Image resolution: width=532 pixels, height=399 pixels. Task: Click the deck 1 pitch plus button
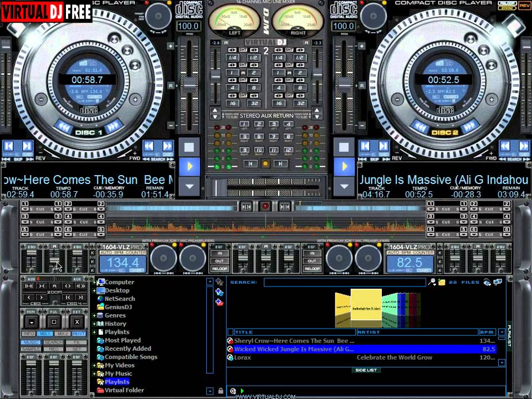[x=171, y=46]
